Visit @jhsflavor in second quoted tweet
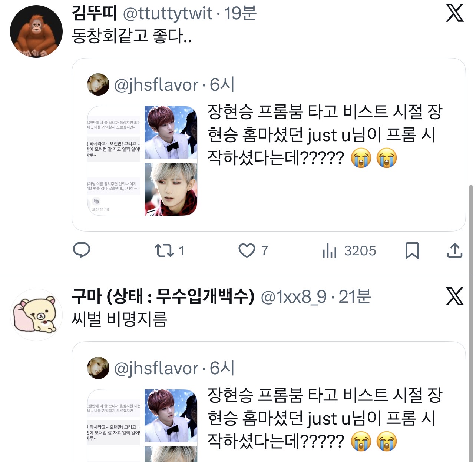 (x=156, y=368)
